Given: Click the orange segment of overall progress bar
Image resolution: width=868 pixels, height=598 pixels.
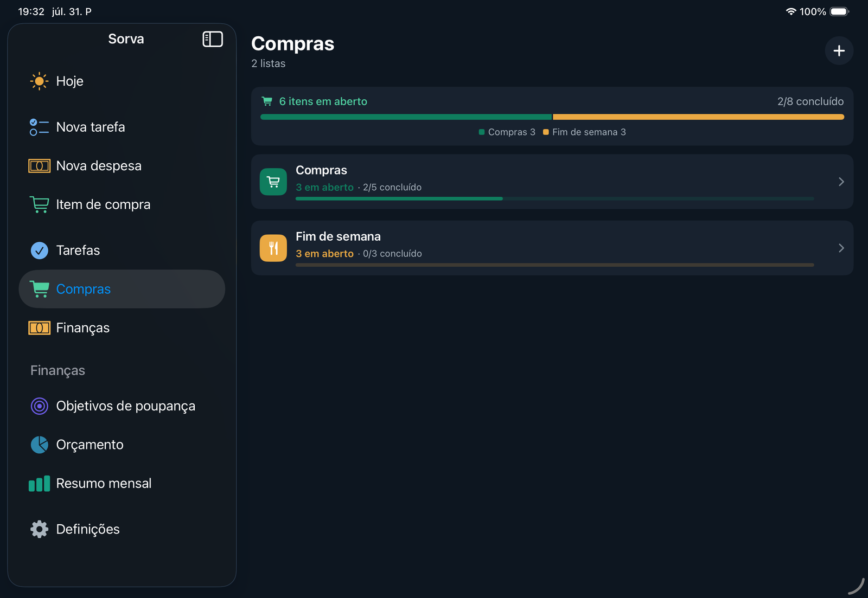Looking at the screenshot, I should click(698, 117).
